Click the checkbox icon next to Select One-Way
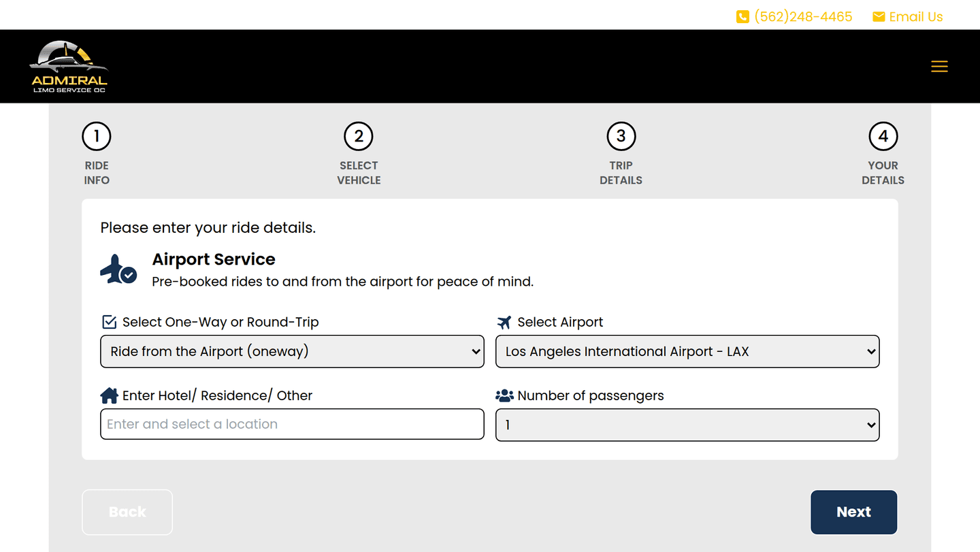Screen dimensions: 980x552 click(108, 322)
